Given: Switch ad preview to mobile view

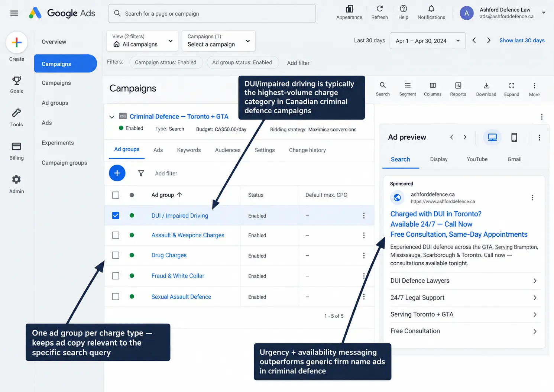Looking at the screenshot, I should (x=514, y=137).
